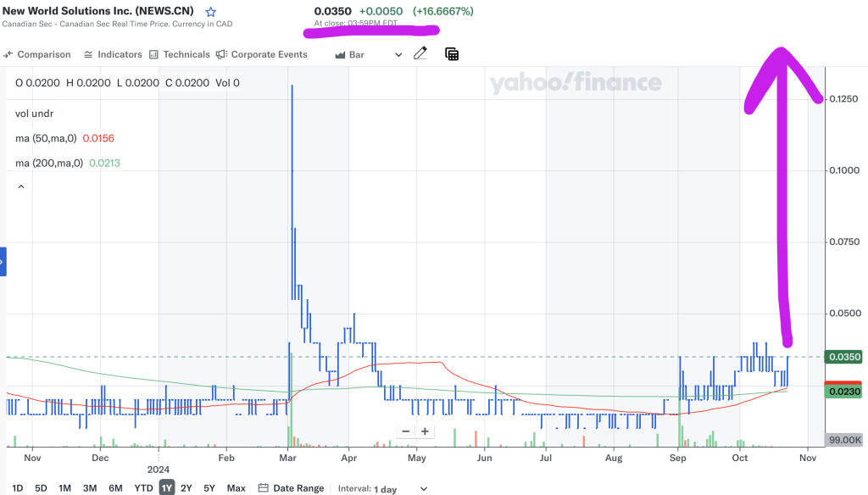Click the ma (200,ma,0) indicator label

(49, 164)
